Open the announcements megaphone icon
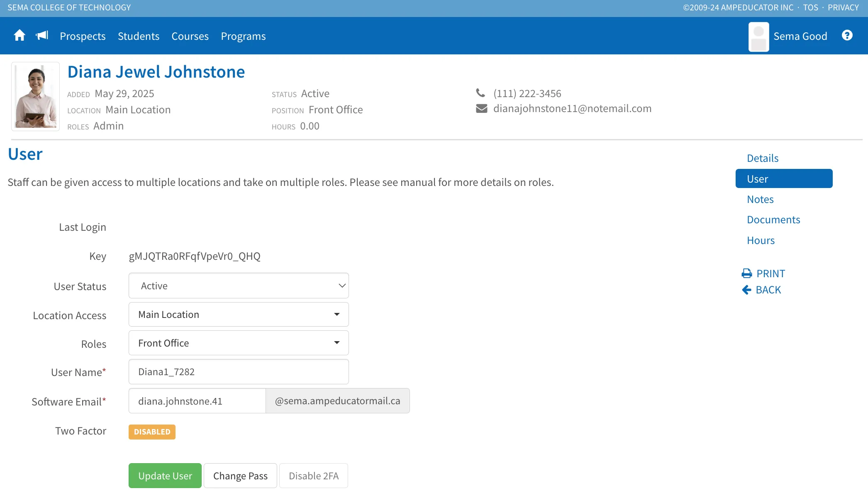Image resolution: width=868 pixels, height=503 pixels. [x=42, y=36]
